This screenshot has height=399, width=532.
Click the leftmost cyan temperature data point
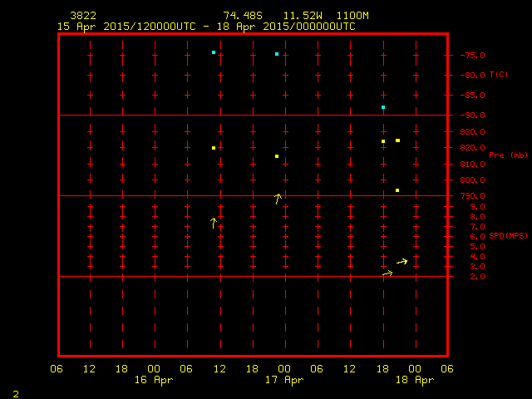214,52
